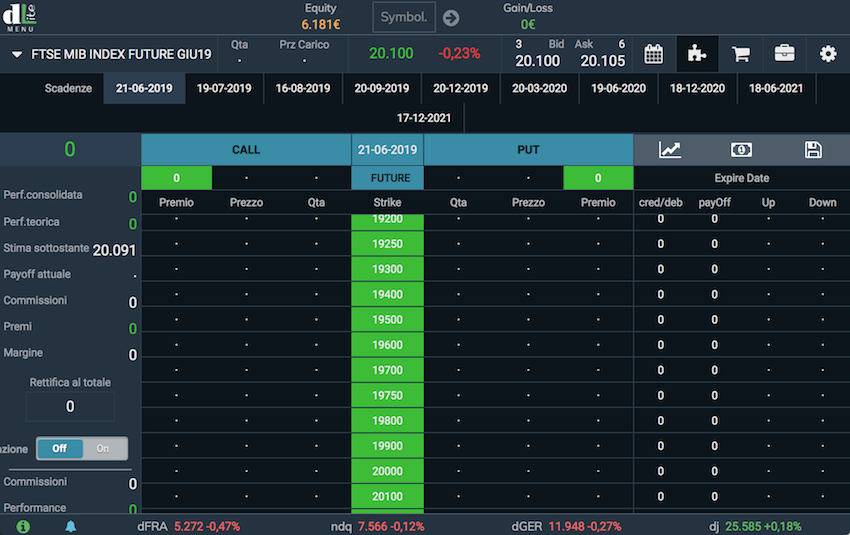Open the notifications bell icon
The image size is (850, 535).
(70, 526)
